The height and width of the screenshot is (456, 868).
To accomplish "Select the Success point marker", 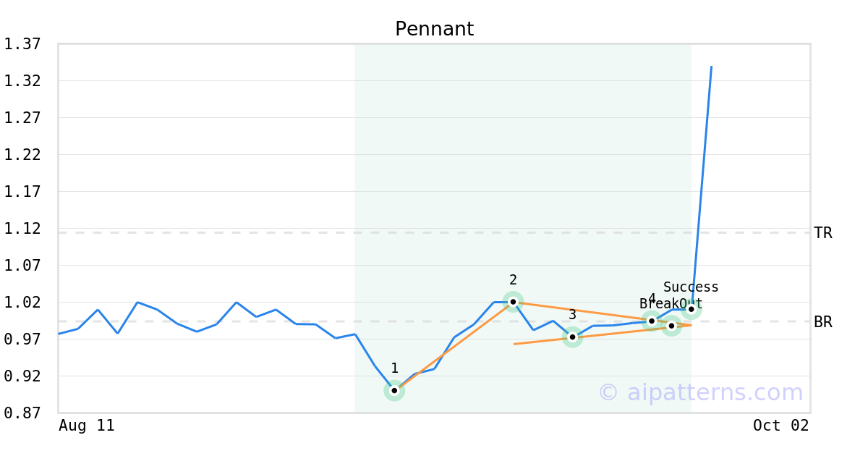I will [692, 309].
